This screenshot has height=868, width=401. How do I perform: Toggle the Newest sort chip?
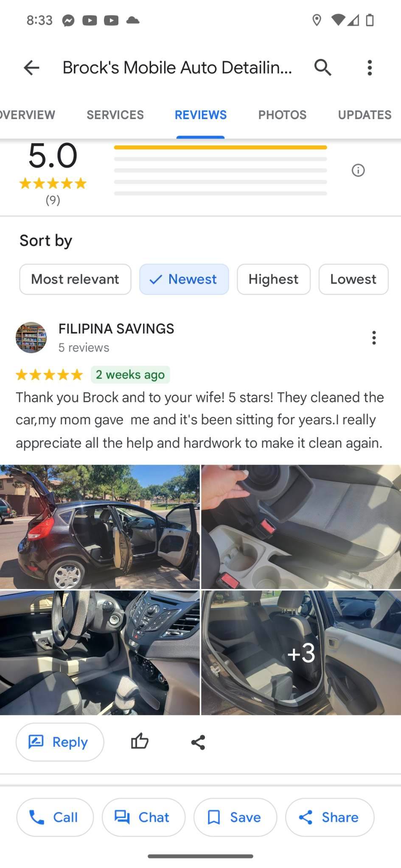pyautogui.click(x=184, y=279)
